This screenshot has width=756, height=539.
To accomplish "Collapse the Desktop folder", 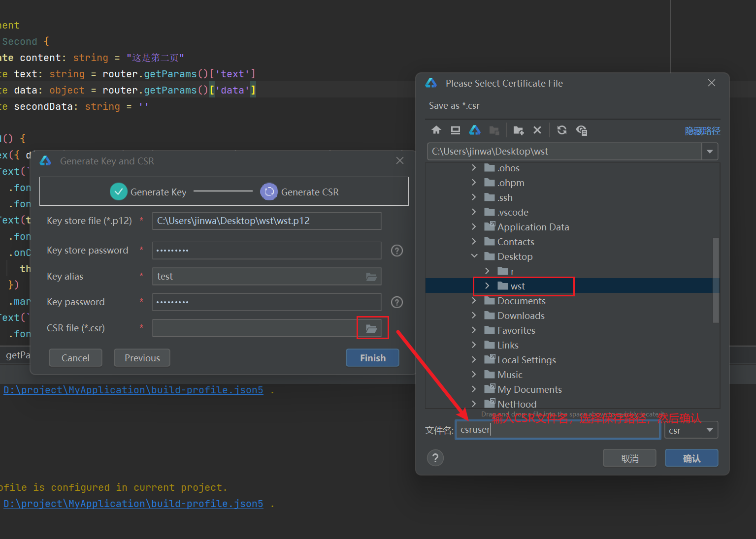I will 474,256.
